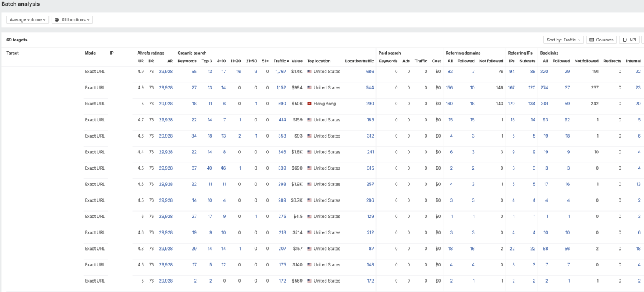Screen dimensions: 644x292
Task: Click the Top location column header
Action: click(318, 61)
